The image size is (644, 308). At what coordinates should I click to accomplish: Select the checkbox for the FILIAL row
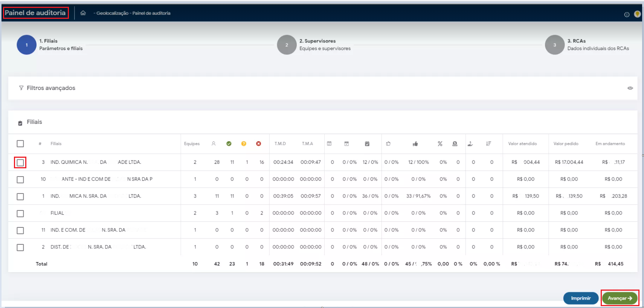(20, 213)
